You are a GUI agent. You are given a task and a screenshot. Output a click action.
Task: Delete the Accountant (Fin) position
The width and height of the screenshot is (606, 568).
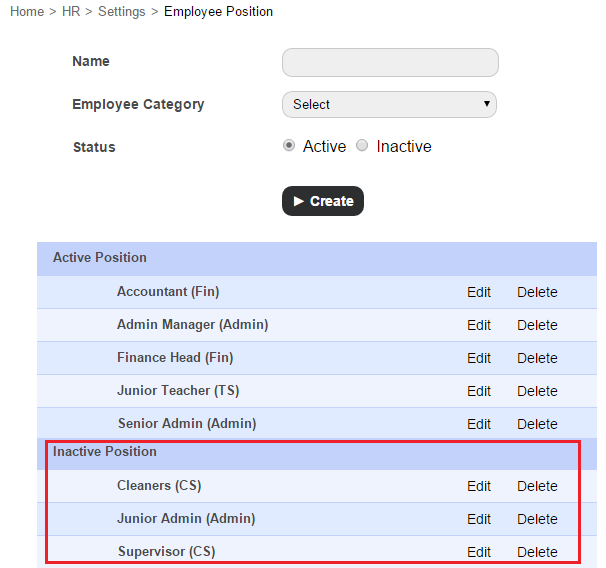click(537, 292)
